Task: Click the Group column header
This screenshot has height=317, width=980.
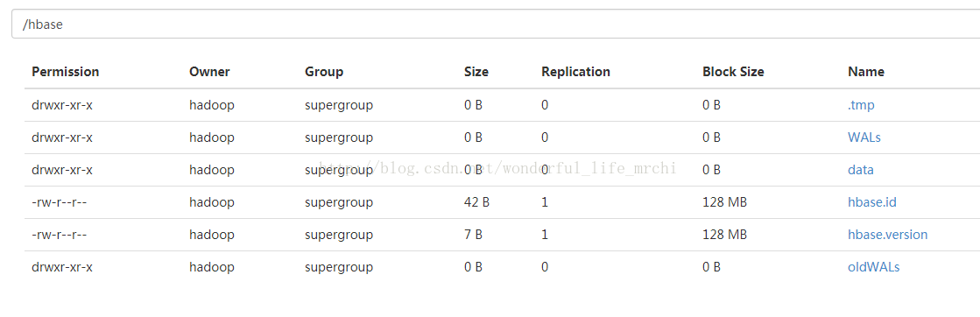Action: coord(324,72)
